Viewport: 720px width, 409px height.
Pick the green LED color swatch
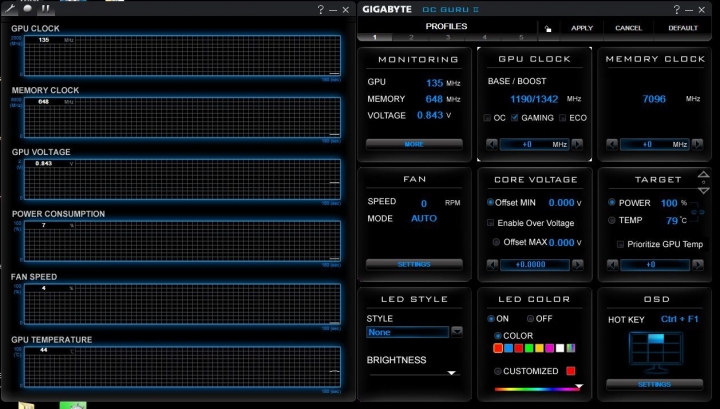529,348
